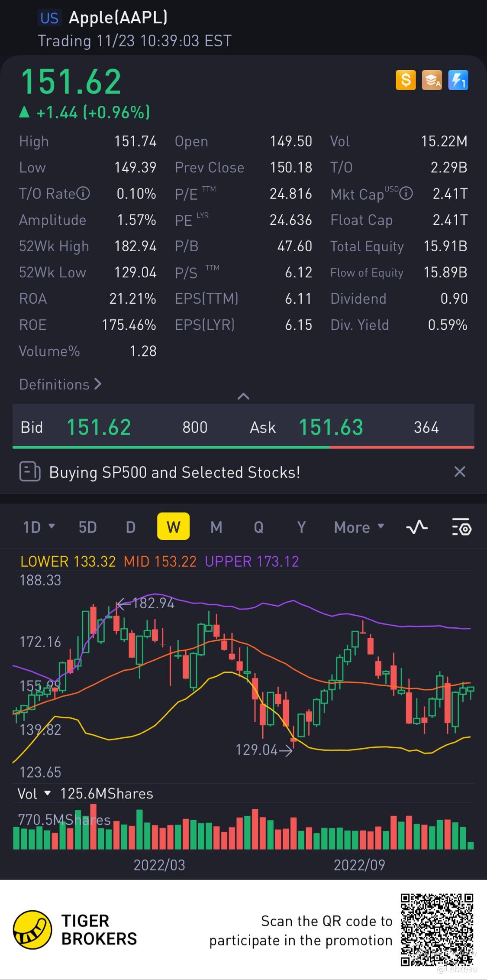Image resolution: width=487 pixels, height=980 pixels.
Task: Tap the 129.04 low marker on chart
Action: 264,750
